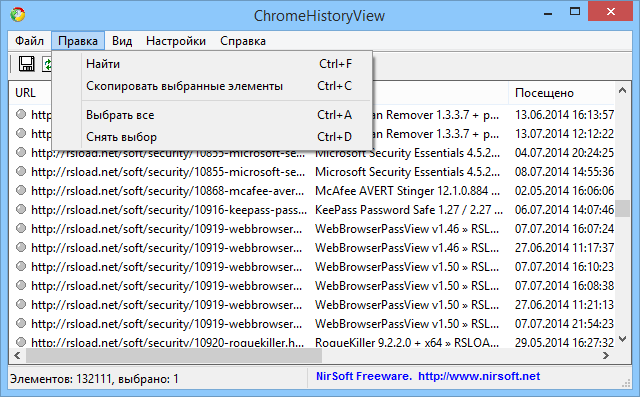Choose Найти from the Правка menu
The width and height of the screenshot is (640, 397).
click(x=212, y=64)
